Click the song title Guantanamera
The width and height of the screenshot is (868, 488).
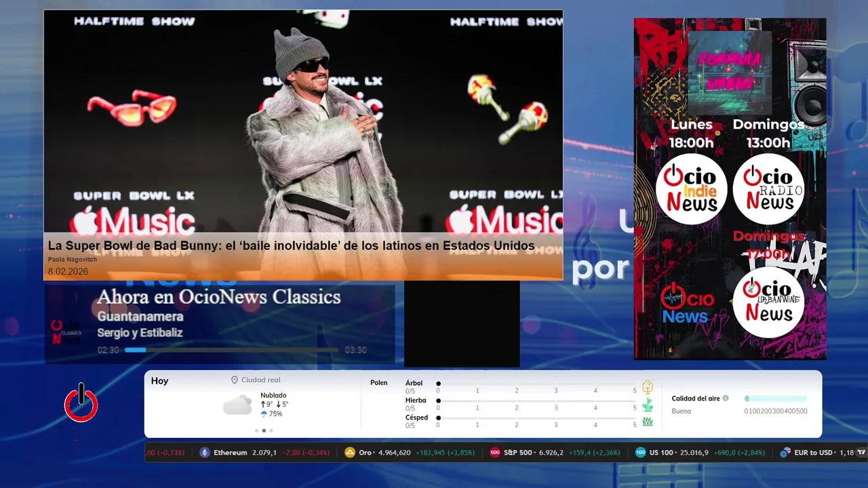click(x=140, y=317)
